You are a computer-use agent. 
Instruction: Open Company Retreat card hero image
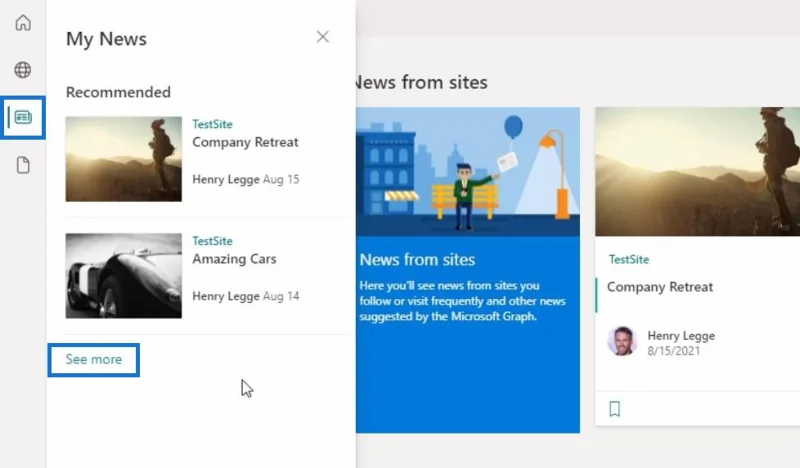tap(697, 171)
